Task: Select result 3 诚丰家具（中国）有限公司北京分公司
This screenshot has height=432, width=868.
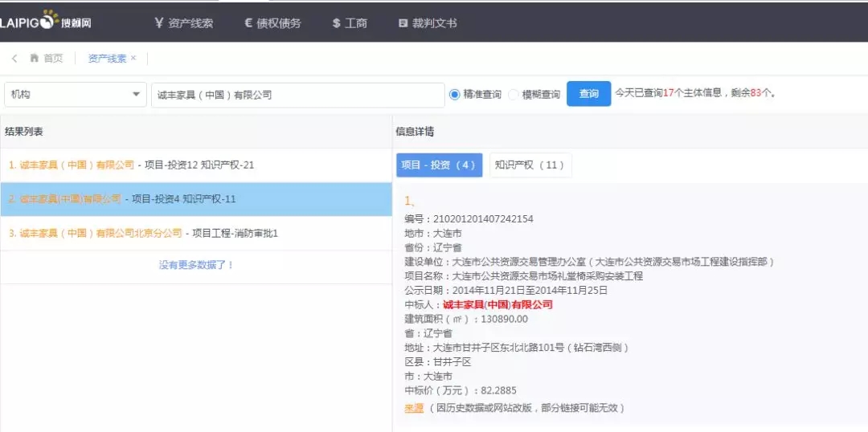Action: coord(196,234)
